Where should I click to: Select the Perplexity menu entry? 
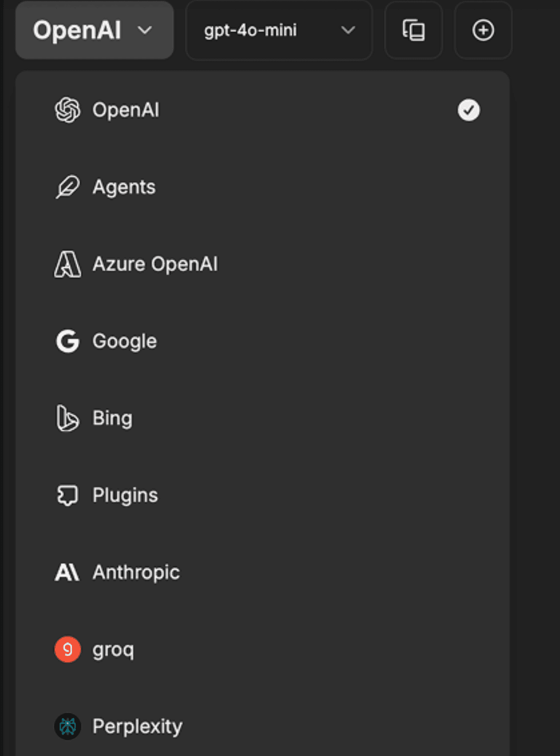pos(138,726)
